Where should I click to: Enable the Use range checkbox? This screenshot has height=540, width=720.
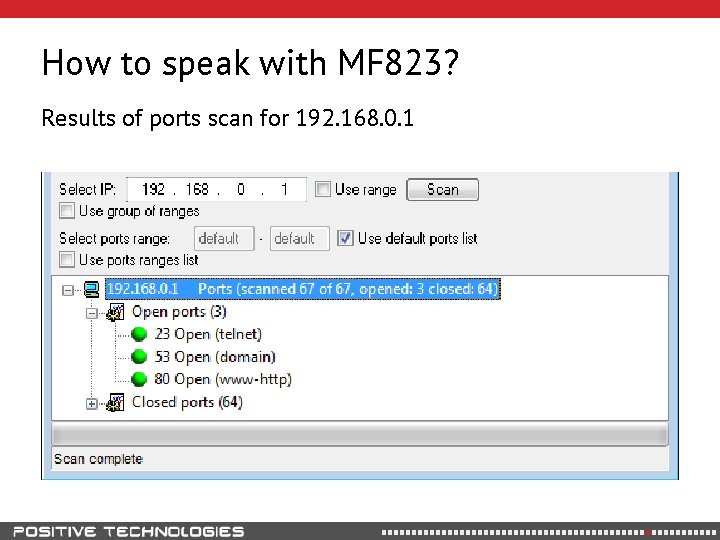coord(322,189)
